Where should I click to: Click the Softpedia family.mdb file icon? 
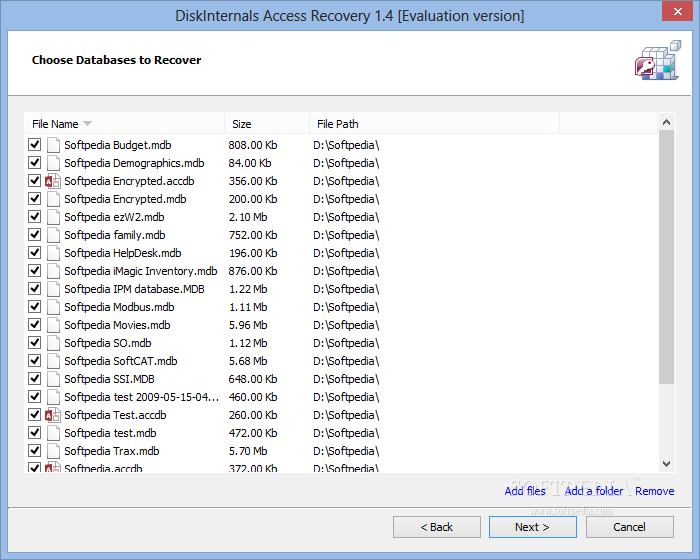point(53,235)
